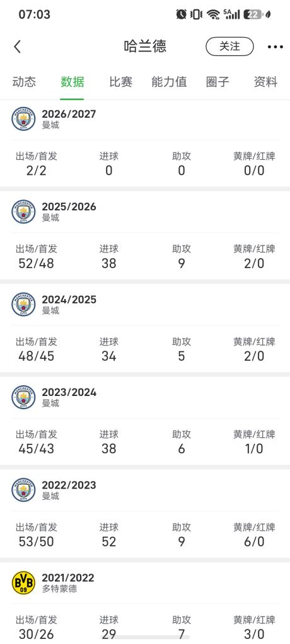Tap Manchester City crest for 2025/2026 season
Screen dimensions: 290x644
tap(23, 212)
